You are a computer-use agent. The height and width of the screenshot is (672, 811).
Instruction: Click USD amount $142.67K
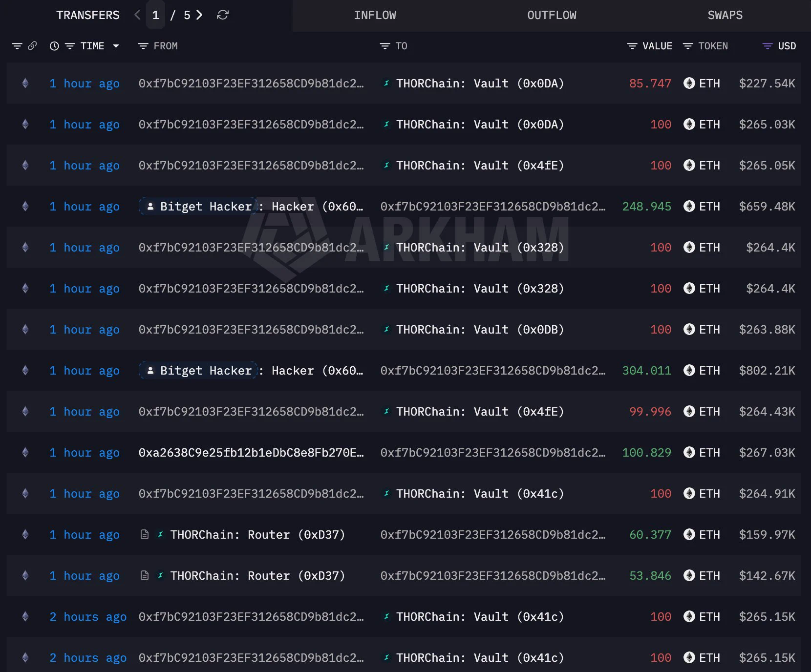pyautogui.click(x=767, y=576)
